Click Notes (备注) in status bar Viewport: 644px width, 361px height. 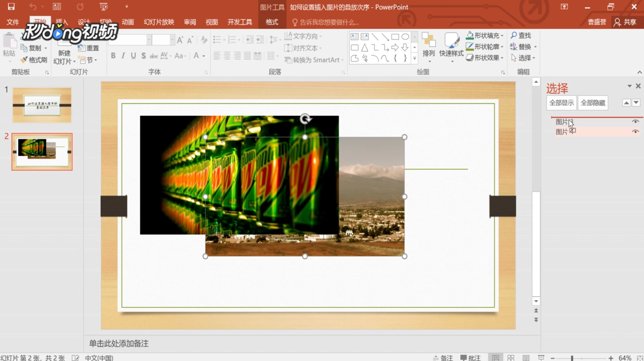coord(443,358)
